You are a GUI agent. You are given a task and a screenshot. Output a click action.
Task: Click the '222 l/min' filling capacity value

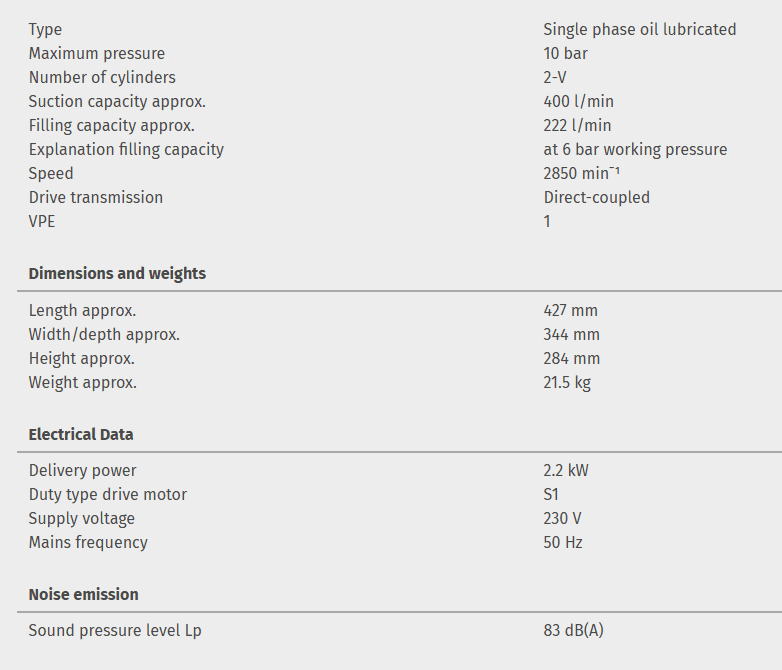pyautogui.click(x=577, y=125)
